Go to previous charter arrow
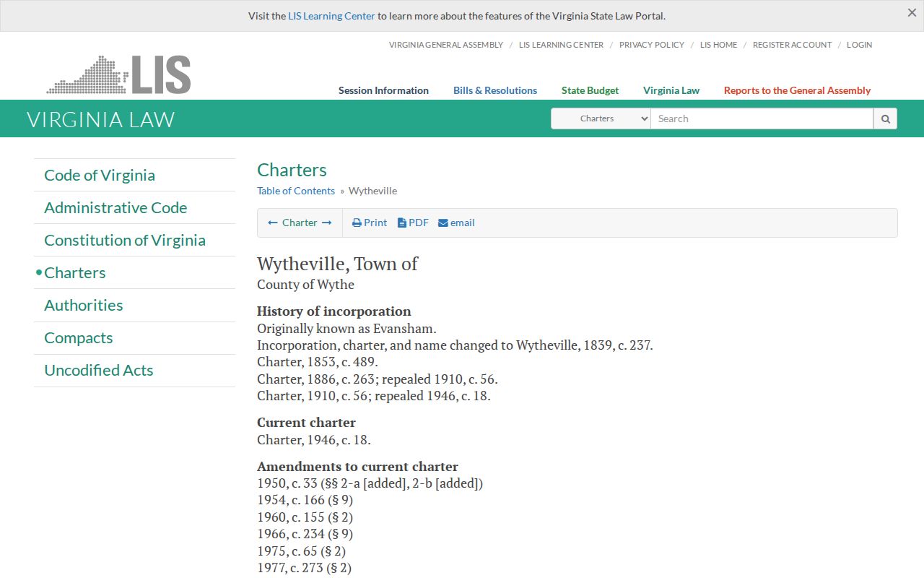The width and height of the screenshot is (924, 578). coord(273,223)
